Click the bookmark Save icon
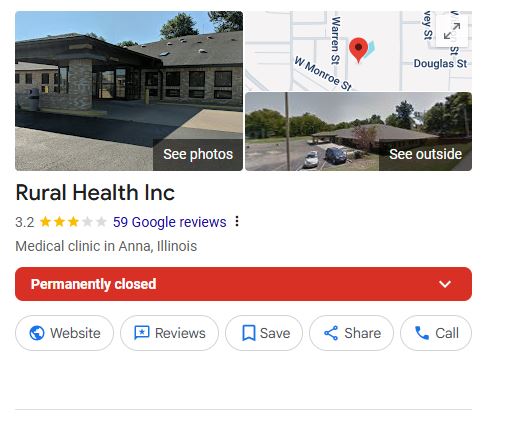 coord(249,333)
